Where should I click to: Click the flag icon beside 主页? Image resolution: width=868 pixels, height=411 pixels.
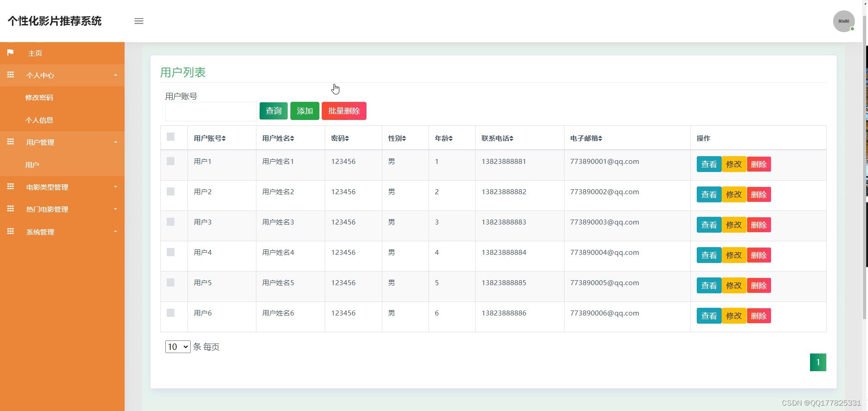click(10, 53)
